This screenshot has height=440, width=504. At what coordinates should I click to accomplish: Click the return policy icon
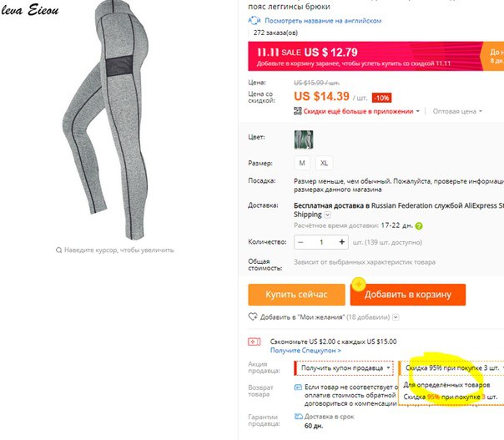[x=298, y=387]
